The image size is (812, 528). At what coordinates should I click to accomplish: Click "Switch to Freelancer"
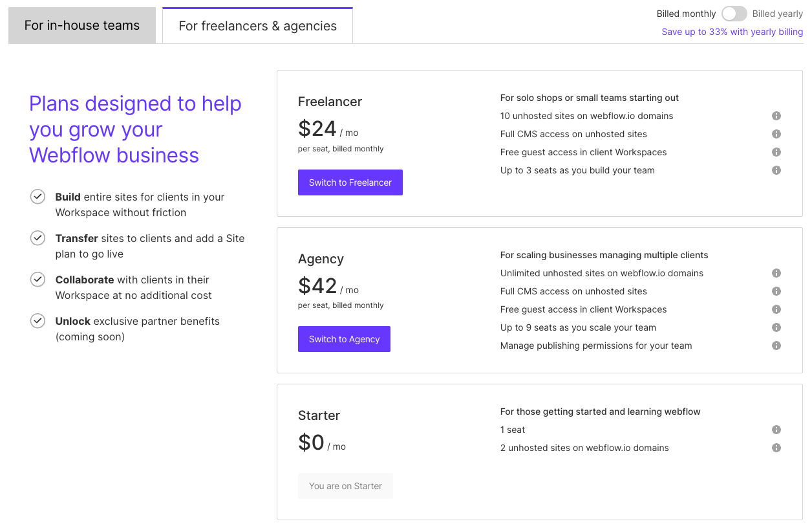[350, 182]
